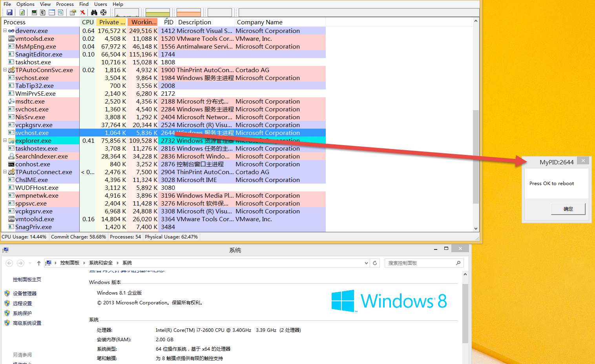Click the binoculars Find Handle icon
The height and width of the screenshot is (364, 595).
click(x=94, y=13)
